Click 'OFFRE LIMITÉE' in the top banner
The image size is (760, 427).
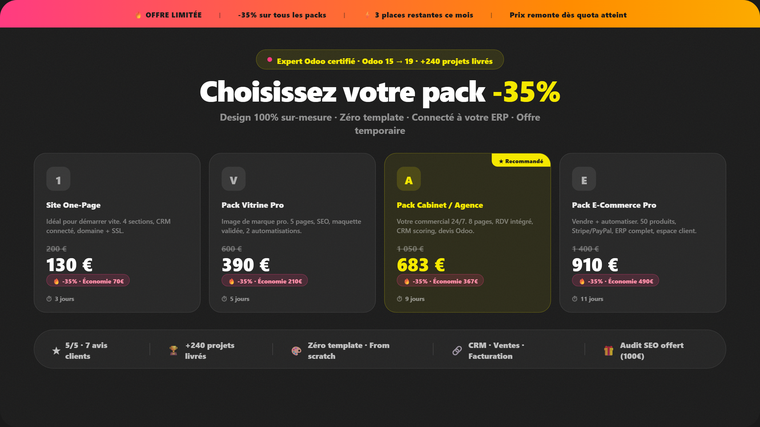point(171,15)
